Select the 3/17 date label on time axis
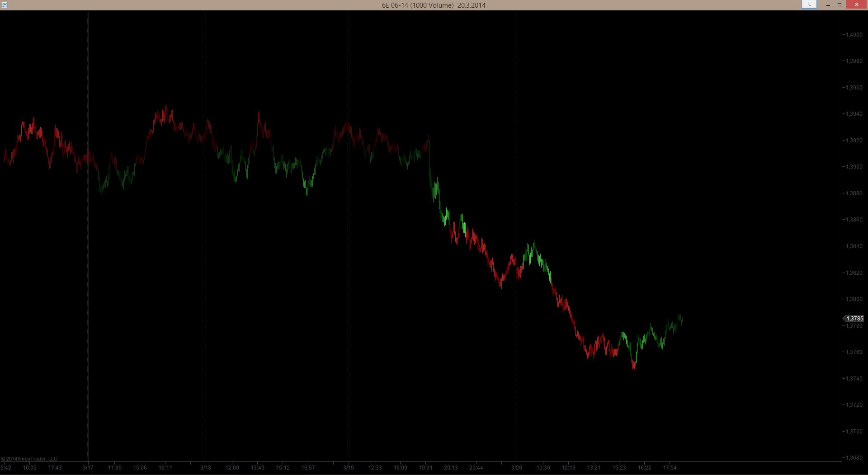868x475 pixels. pos(88,468)
